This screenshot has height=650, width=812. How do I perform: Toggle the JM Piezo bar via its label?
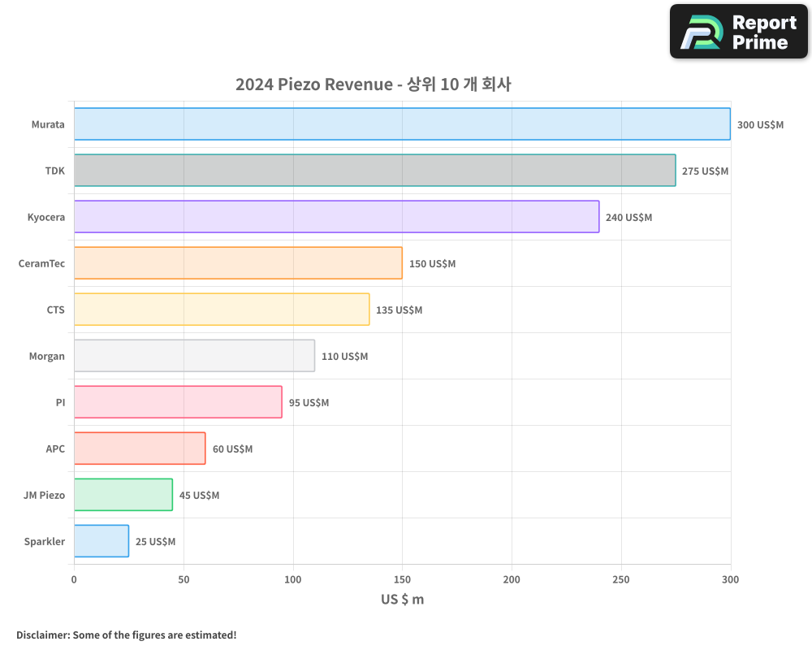point(45,495)
